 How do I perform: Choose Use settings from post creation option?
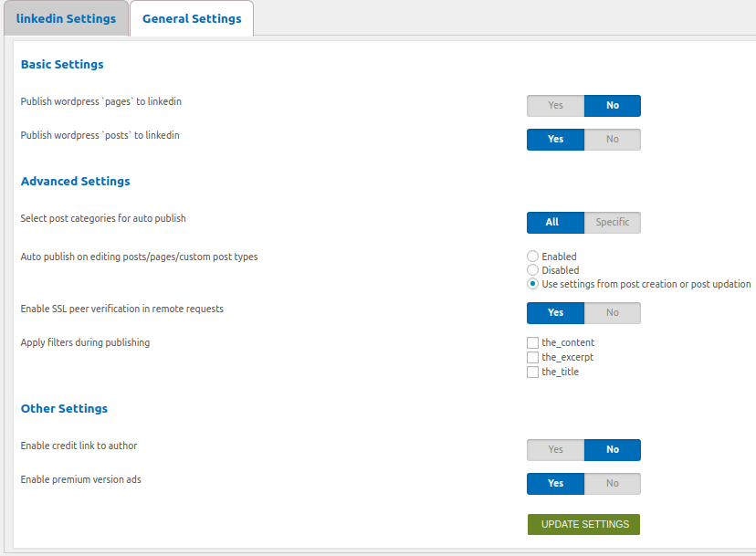(x=532, y=284)
